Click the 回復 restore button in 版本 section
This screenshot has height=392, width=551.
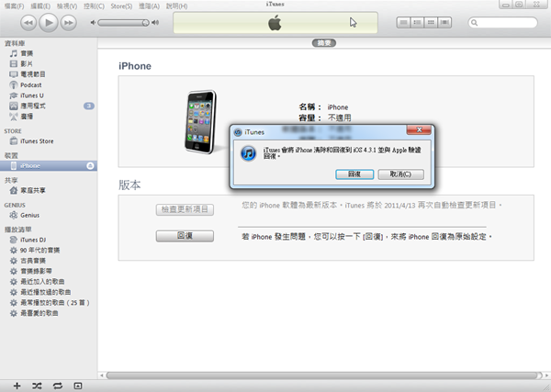tap(185, 236)
